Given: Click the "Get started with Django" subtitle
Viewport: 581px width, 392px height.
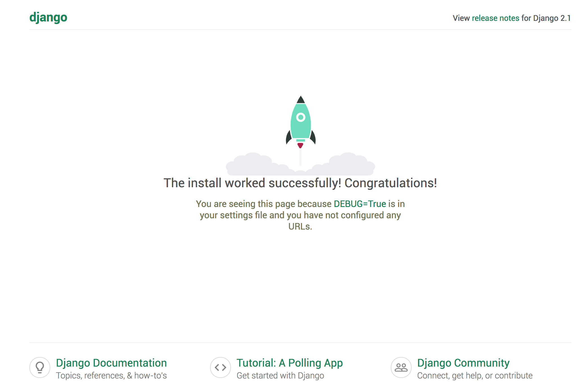Looking at the screenshot, I should pos(280,376).
